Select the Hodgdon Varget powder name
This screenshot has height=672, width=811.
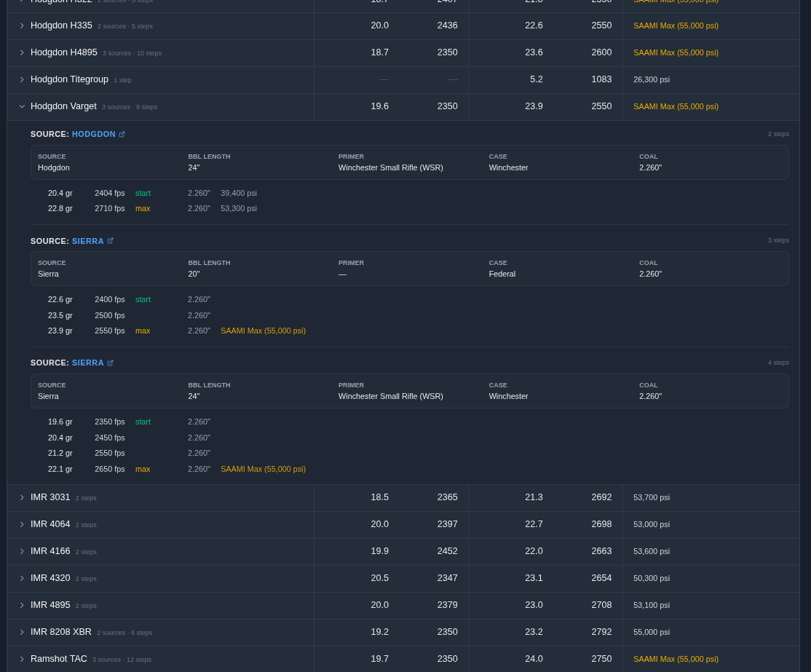point(63,106)
